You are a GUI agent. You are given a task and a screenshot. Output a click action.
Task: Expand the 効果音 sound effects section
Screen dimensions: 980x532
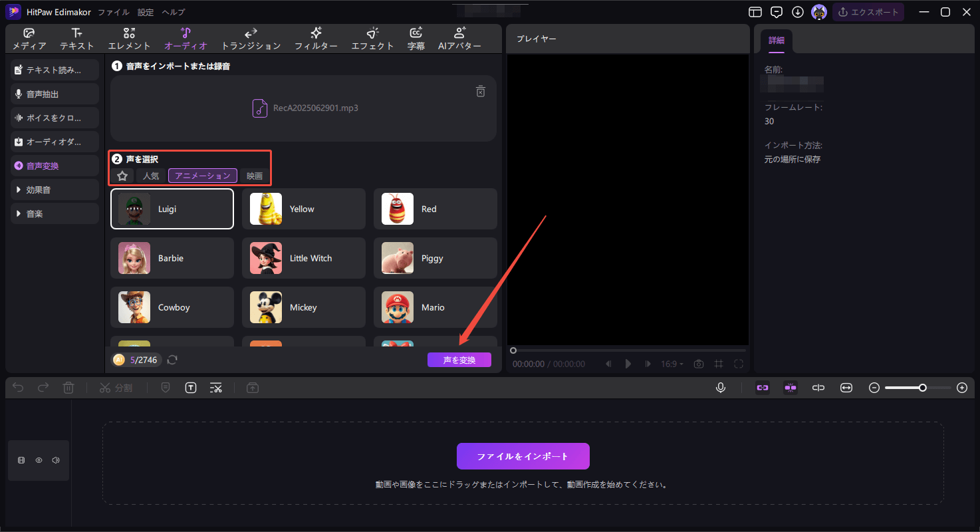[55, 190]
